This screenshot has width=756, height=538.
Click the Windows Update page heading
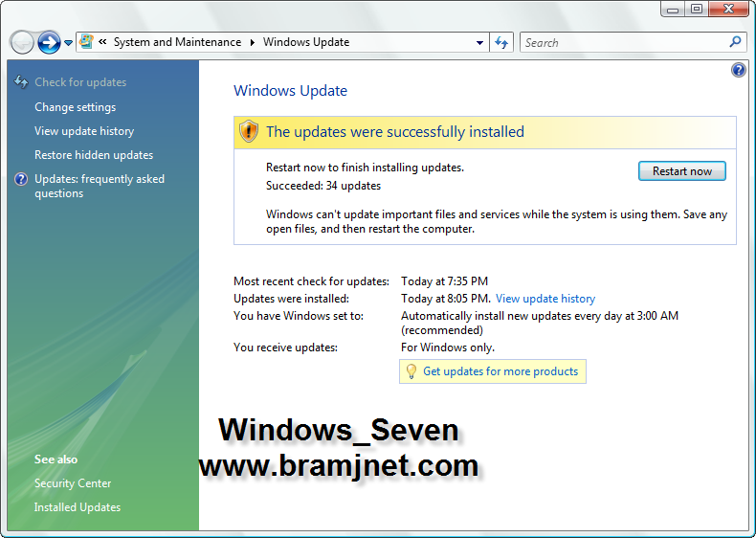point(290,91)
